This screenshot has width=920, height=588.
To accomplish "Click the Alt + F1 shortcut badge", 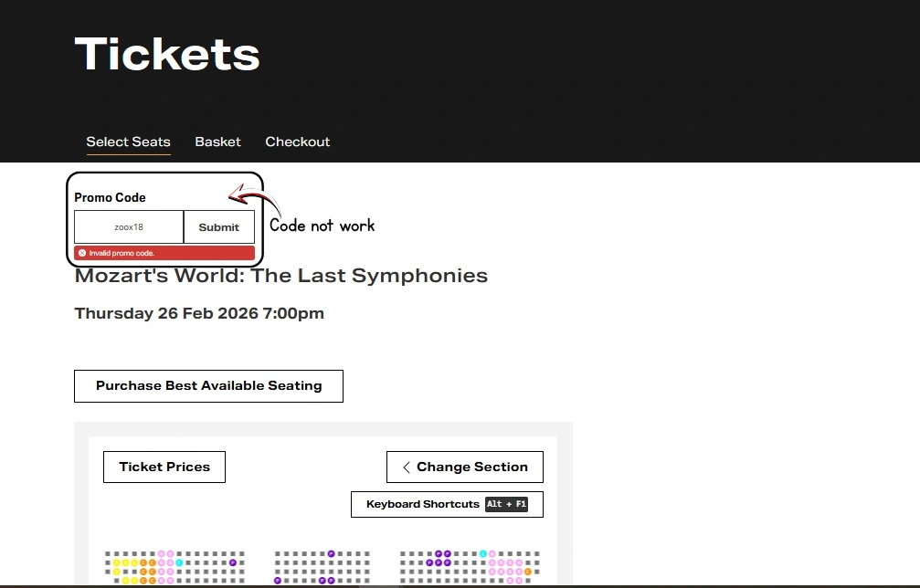I will click(506, 504).
